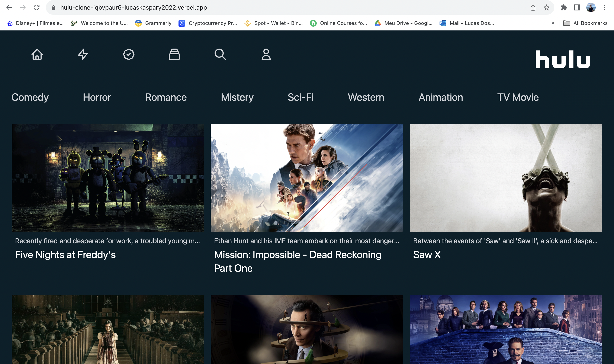The width and height of the screenshot is (614, 364).
Task: Choose the Animation genre
Action: pos(441,97)
